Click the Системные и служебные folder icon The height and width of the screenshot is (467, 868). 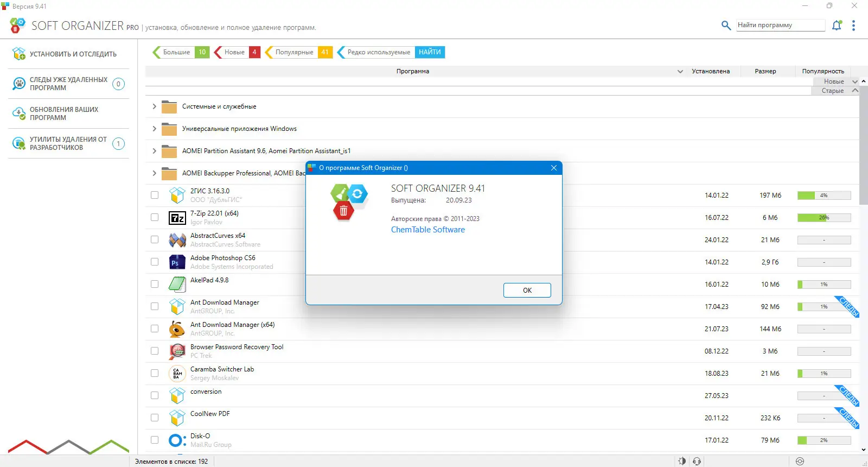(x=169, y=107)
